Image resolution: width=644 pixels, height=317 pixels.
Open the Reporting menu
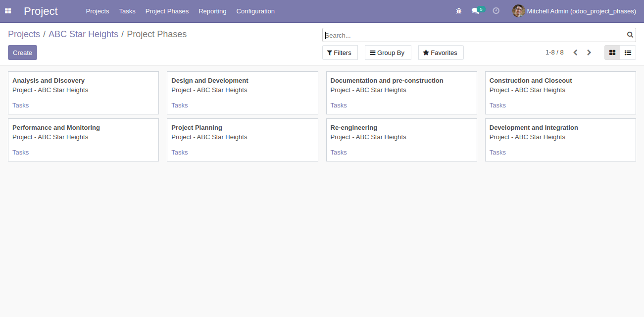212,11
